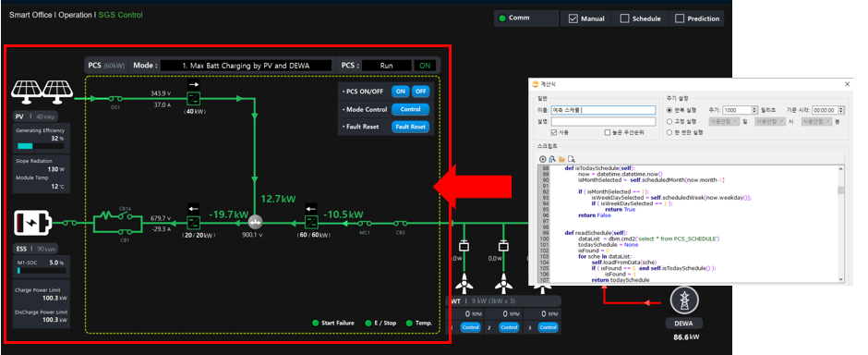Click the breaker symbol above first turbine
The height and width of the screenshot is (355, 868).
point(464,245)
